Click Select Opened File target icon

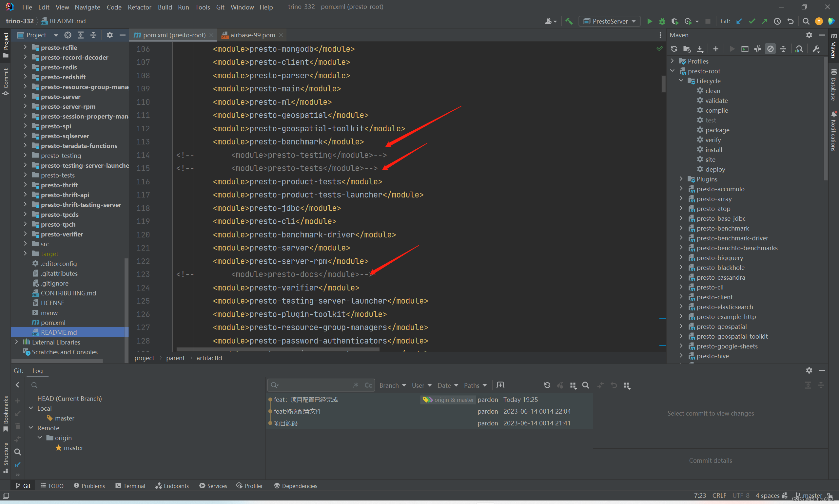point(68,35)
